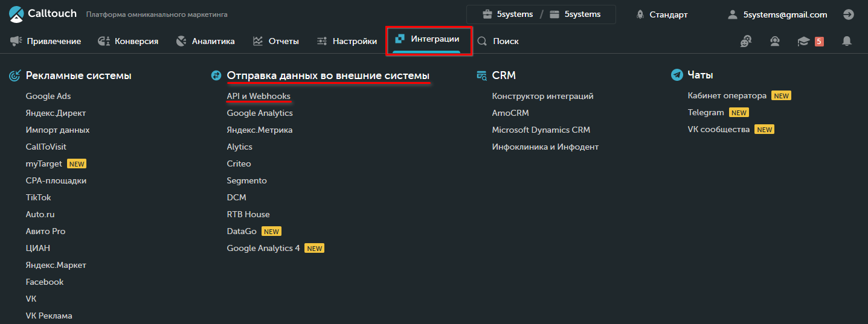
Task: Open CallToVisit integration
Action: (46, 147)
